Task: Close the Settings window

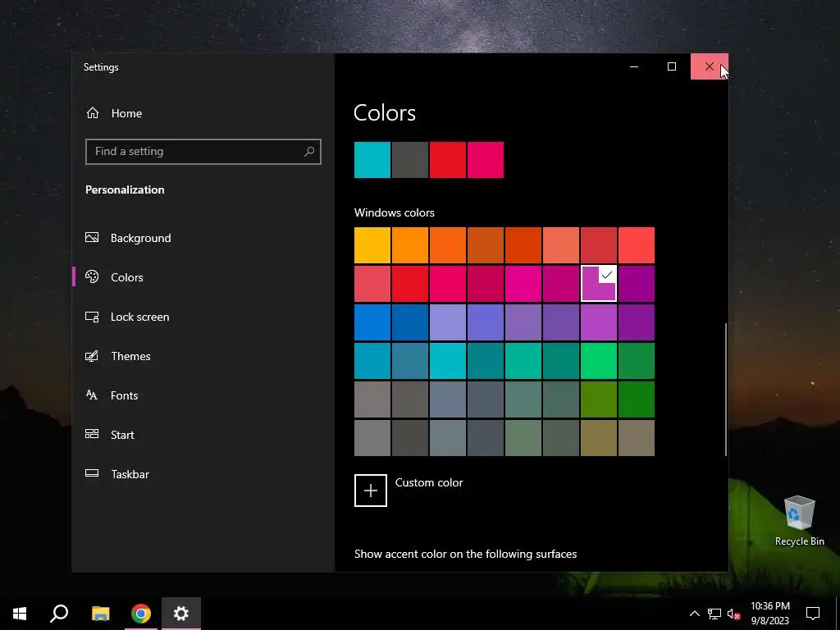Action: point(710,67)
